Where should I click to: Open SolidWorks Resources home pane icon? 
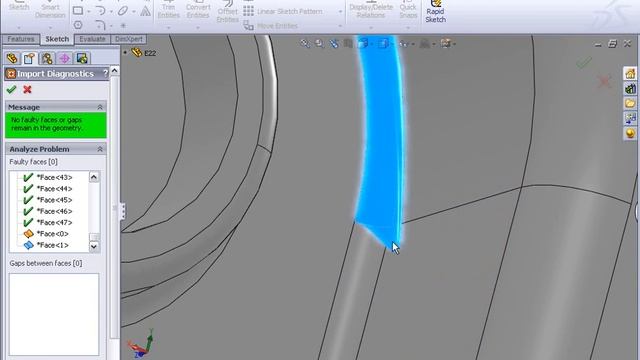[x=630, y=74]
